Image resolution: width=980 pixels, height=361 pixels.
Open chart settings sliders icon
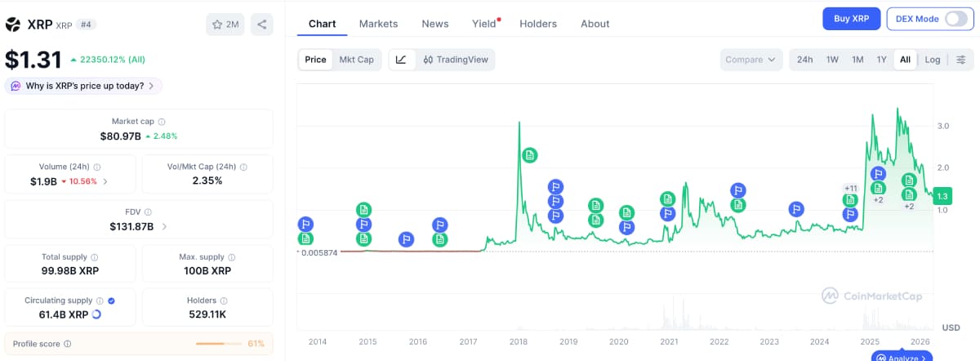[960, 60]
